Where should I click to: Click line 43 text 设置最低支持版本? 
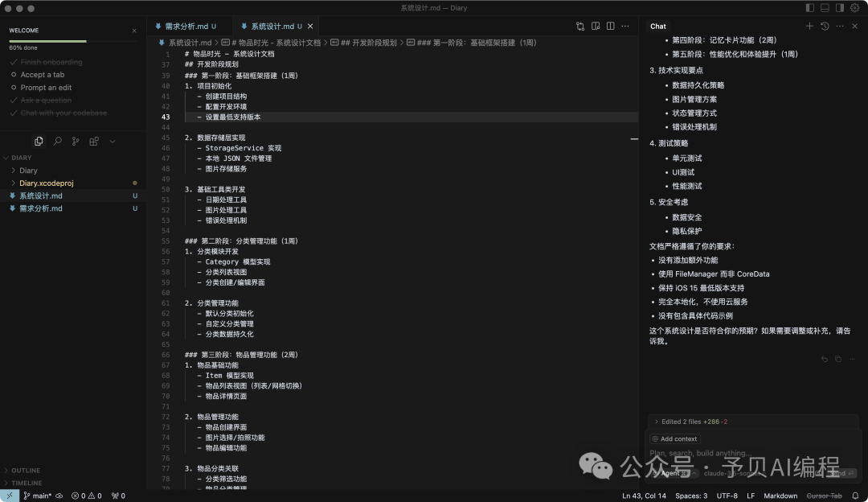232,117
